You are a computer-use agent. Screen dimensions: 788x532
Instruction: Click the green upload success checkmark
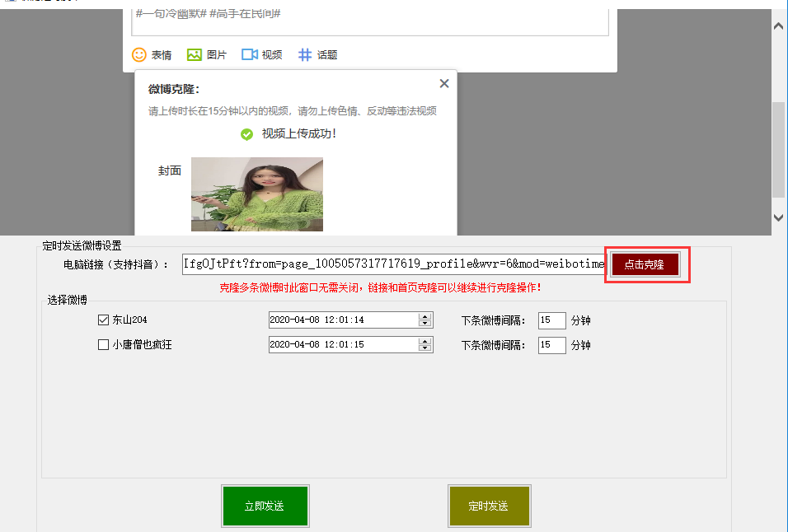coord(246,134)
